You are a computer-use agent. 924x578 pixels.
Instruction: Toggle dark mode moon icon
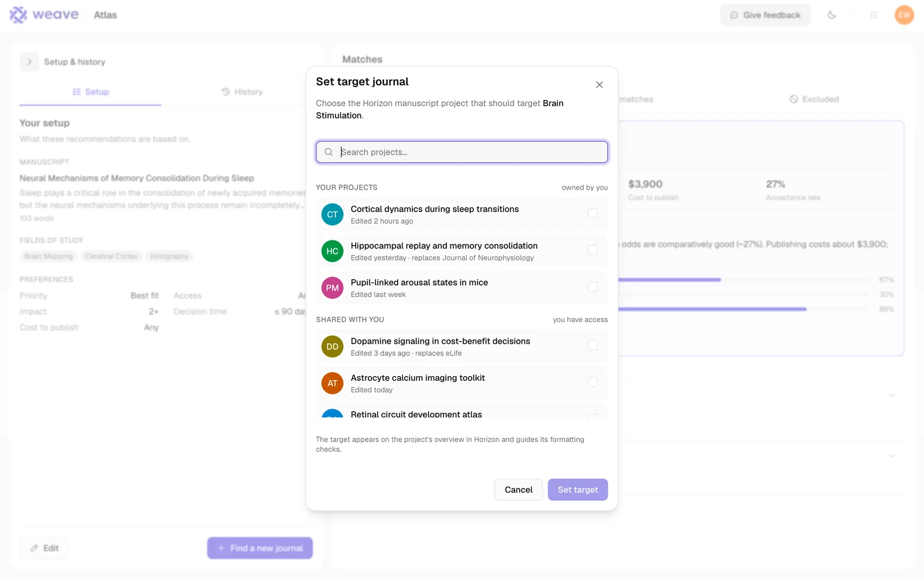pyautogui.click(x=832, y=15)
